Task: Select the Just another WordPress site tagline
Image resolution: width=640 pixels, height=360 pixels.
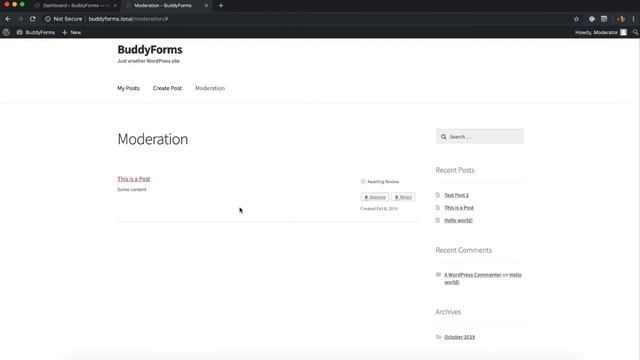Action: pos(148,61)
